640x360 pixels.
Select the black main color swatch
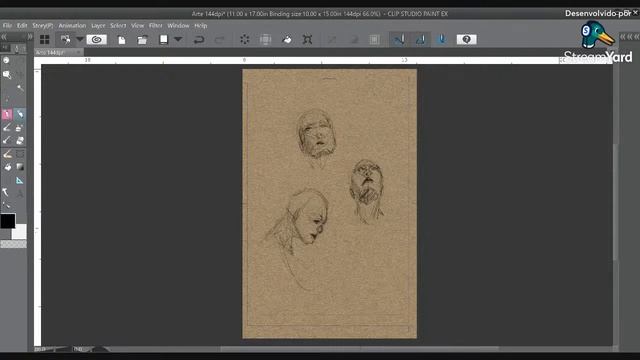8,221
